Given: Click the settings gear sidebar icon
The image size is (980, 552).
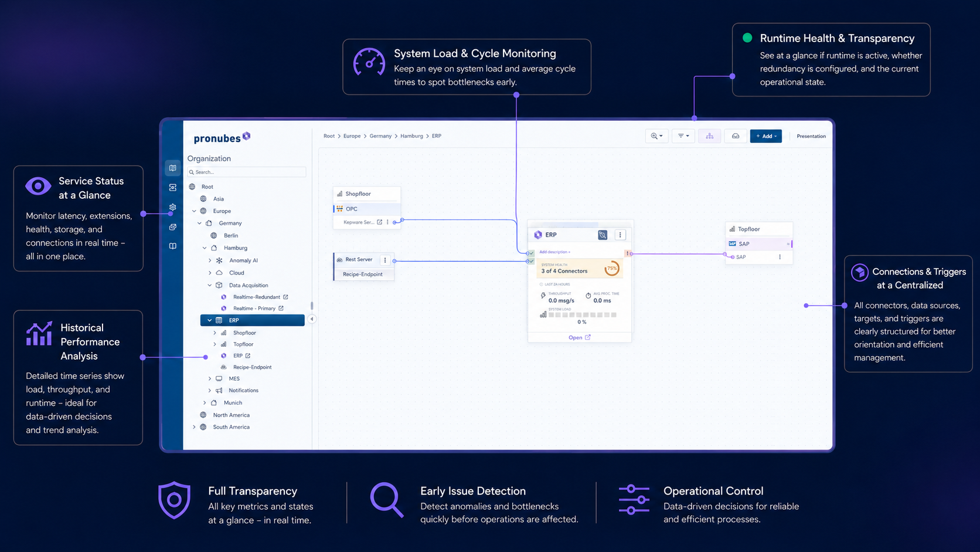Looking at the screenshot, I should click(172, 207).
